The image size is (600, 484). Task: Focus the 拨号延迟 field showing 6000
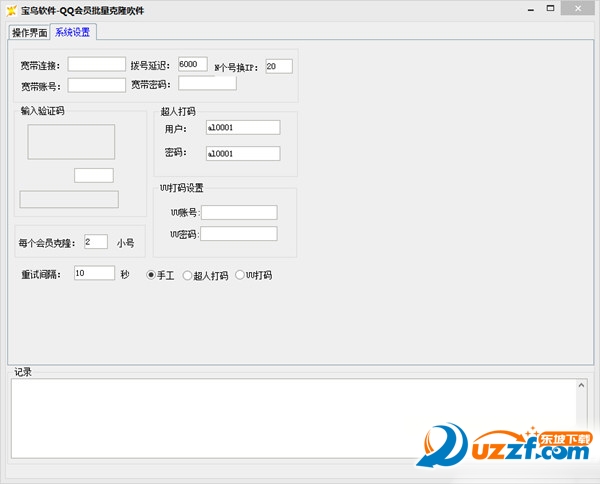[x=193, y=64]
